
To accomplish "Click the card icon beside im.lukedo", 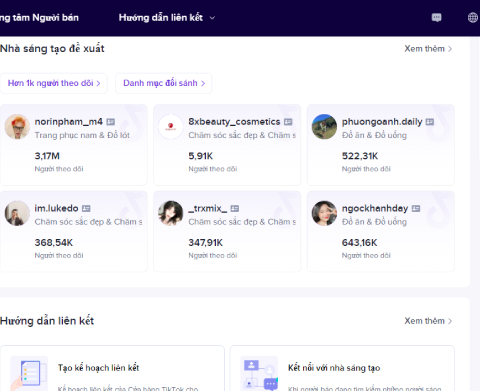I will (x=86, y=209).
